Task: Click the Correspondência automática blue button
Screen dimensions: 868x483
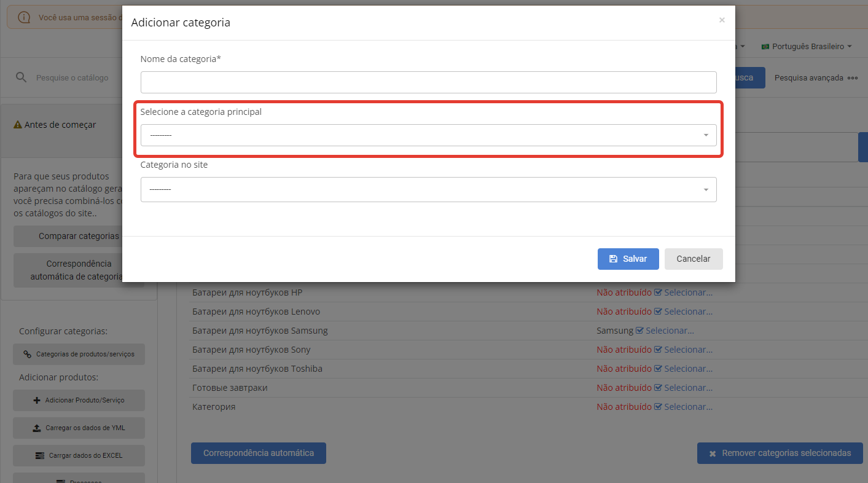Action: (258, 453)
